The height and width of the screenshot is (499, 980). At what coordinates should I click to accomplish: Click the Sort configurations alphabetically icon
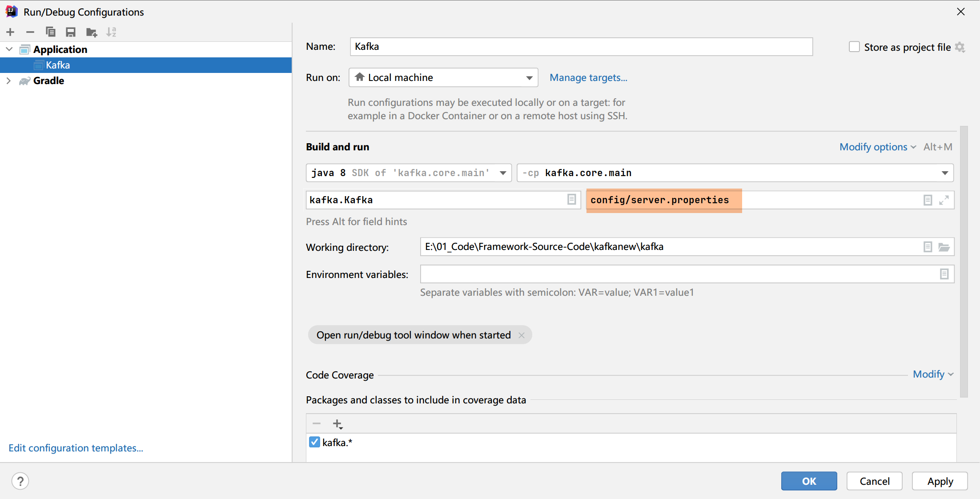(111, 32)
